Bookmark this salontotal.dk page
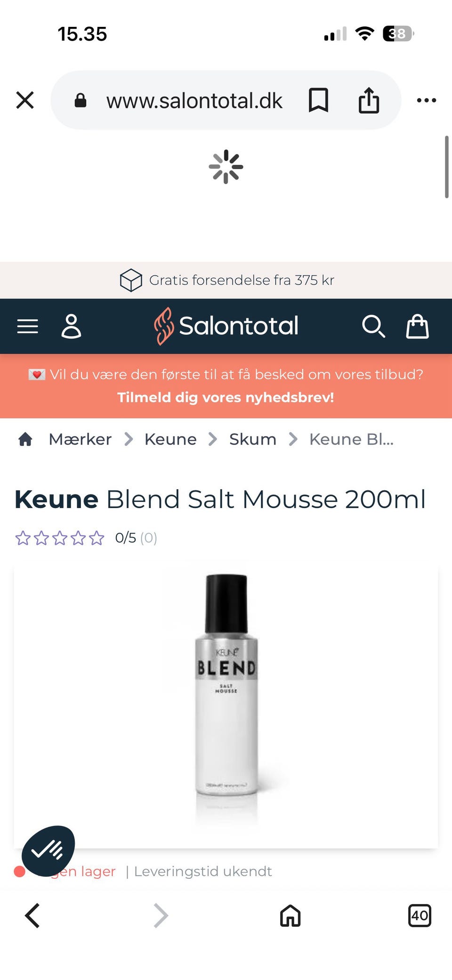This screenshot has height=980, width=452. pyautogui.click(x=318, y=100)
